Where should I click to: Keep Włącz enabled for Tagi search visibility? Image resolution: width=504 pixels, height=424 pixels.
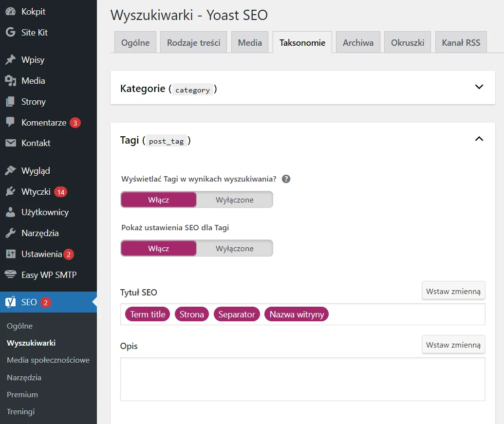pos(158,199)
